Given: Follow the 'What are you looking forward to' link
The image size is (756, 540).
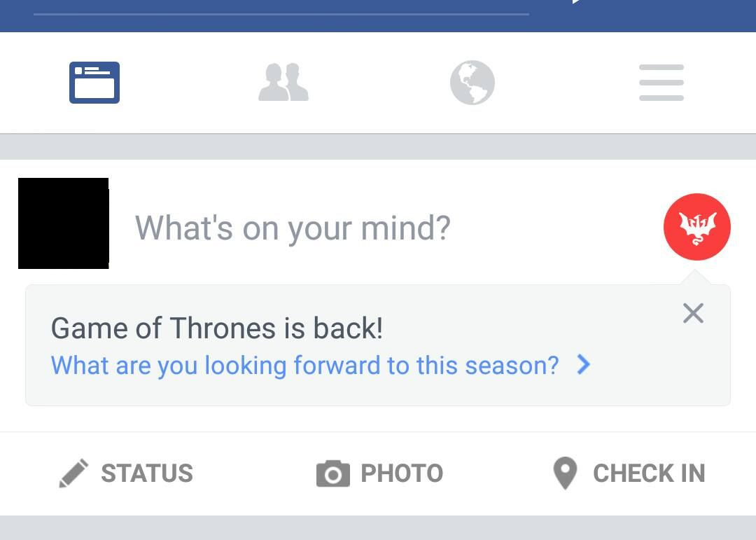Looking at the screenshot, I should 304,365.
